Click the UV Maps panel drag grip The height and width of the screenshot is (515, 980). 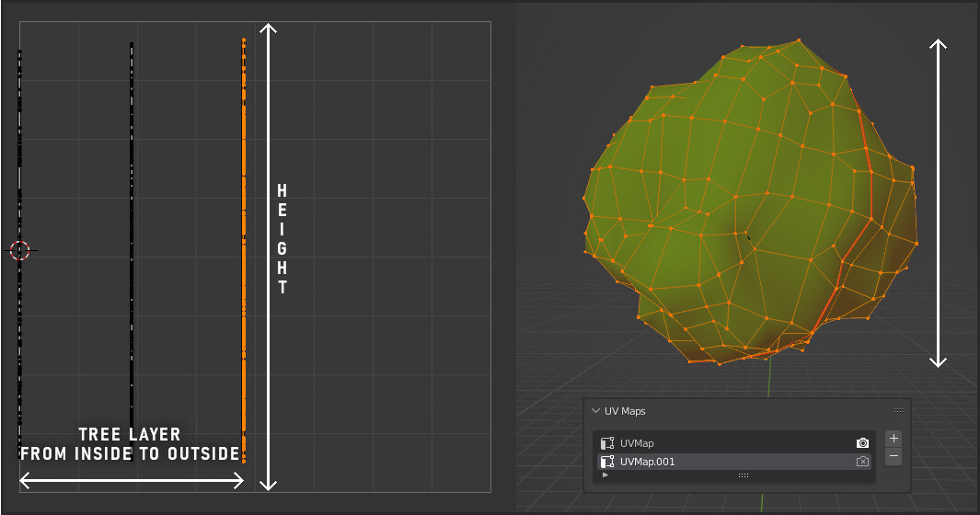(x=898, y=411)
